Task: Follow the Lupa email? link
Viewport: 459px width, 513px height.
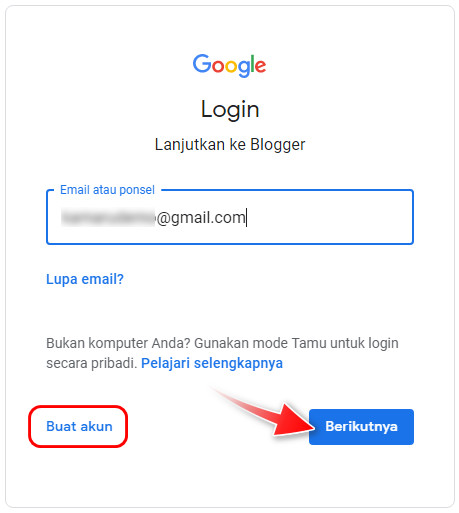Action: coord(85,279)
